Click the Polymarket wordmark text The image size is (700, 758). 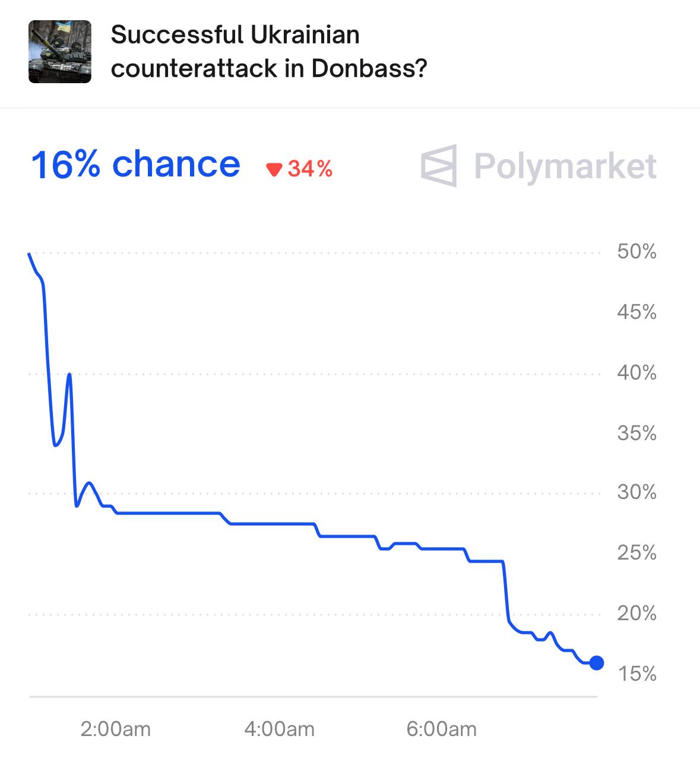565,166
